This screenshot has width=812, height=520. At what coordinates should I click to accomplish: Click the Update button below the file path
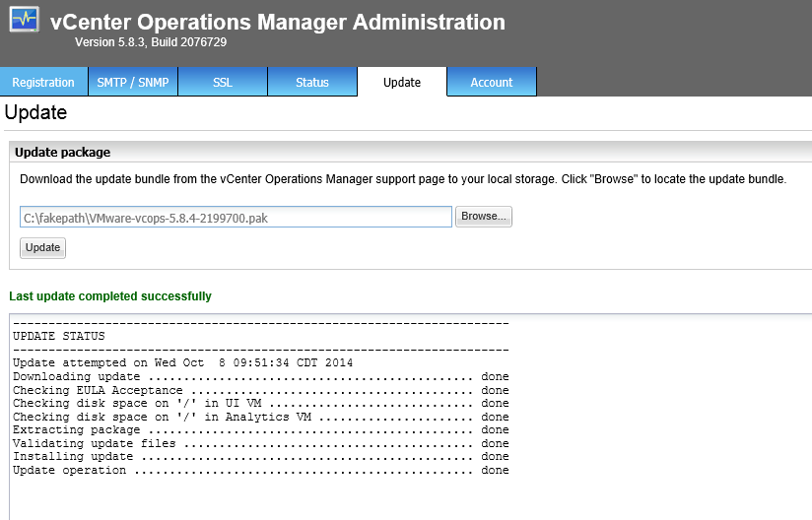43,248
